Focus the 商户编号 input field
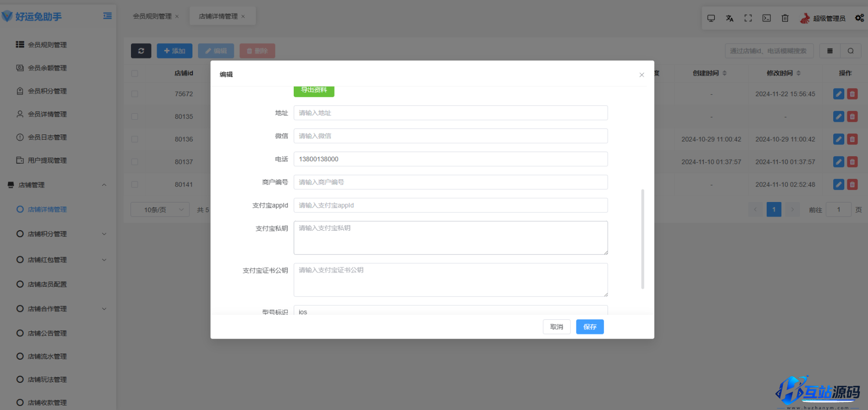 coord(450,182)
